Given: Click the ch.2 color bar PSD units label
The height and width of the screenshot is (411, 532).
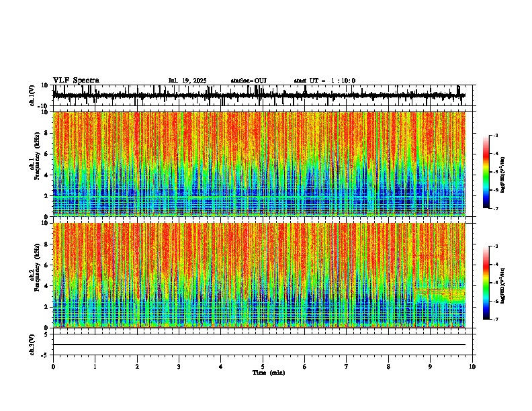Looking at the screenshot, I should coord(503,285).
